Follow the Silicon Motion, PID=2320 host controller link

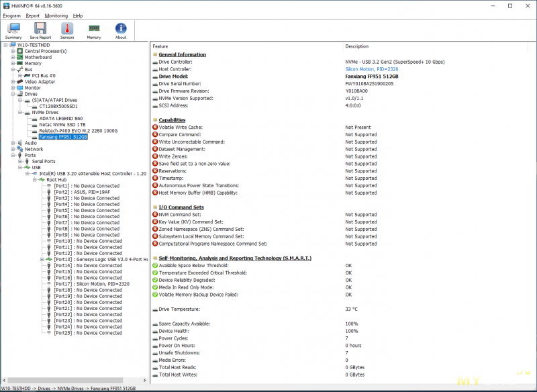[x=372, y=69]
